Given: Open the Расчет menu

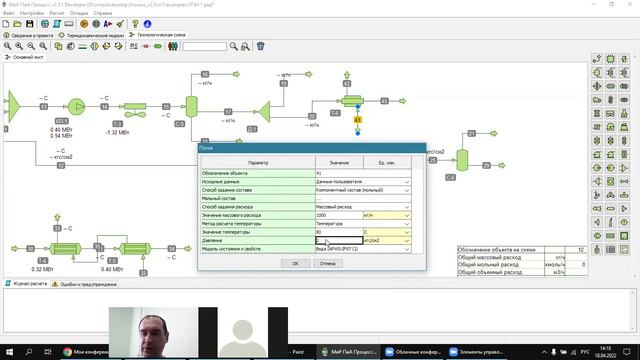Looking at the screenshot, I should (x=57, y=13).
